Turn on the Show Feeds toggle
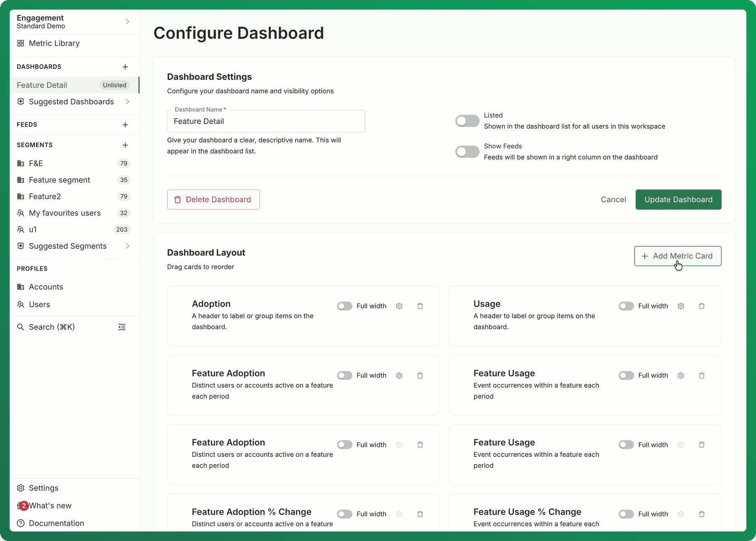The width and height of the screenshot is (756, 541). click(x=467, y=152)
